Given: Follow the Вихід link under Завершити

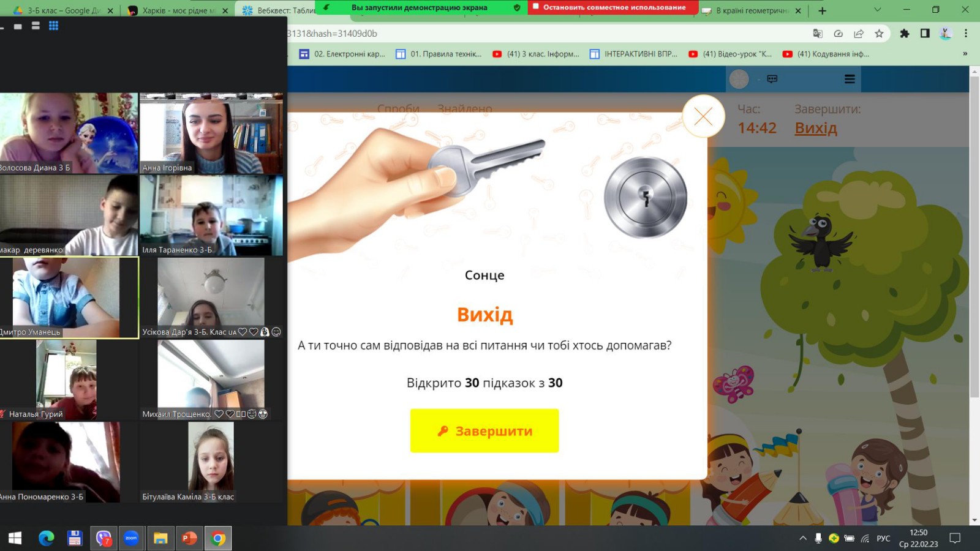Looking at the screenshot, I should [816, 128].
